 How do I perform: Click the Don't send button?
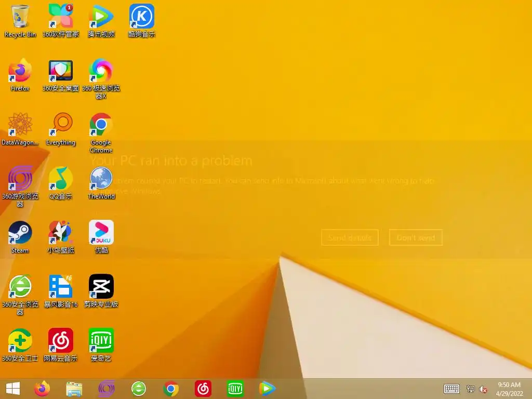pos(416,237)
